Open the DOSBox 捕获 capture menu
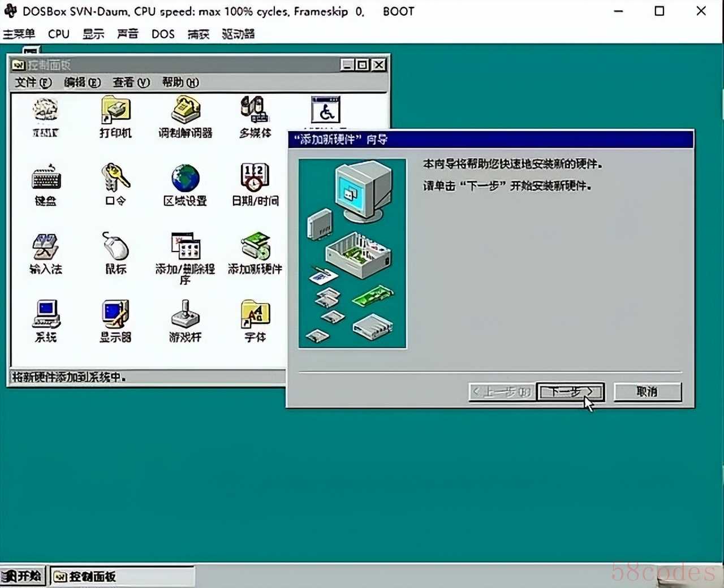The height and width of the screenshot is (588, 724). (199, 34)
